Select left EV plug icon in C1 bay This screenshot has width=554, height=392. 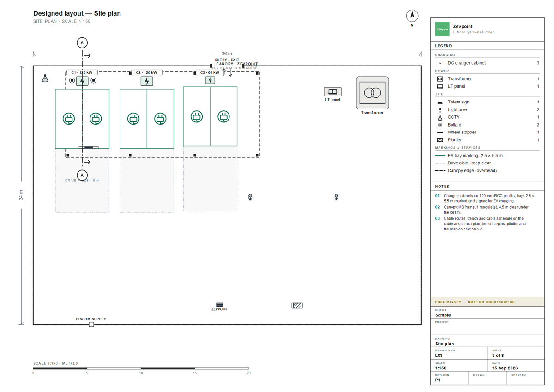coord(69,119)
